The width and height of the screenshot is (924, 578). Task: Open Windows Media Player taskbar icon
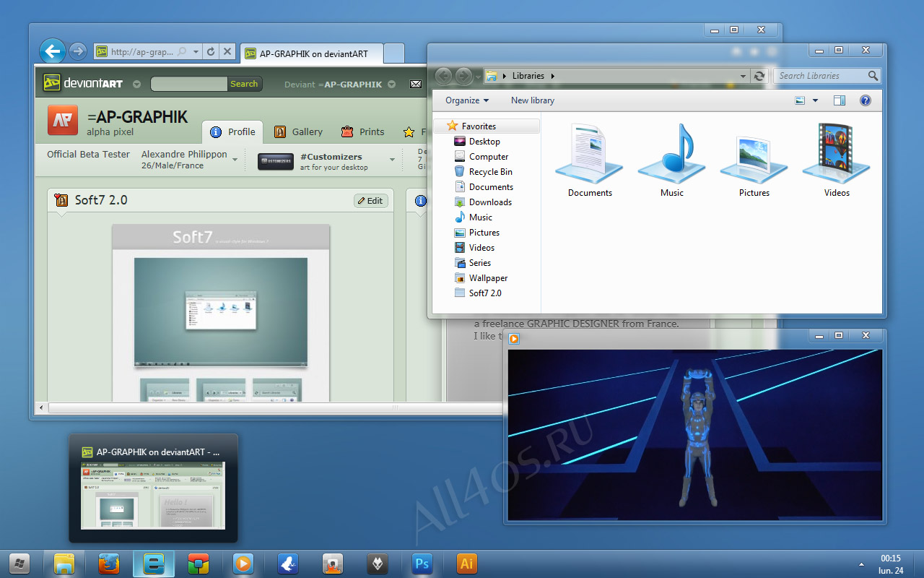coord(243,564)
